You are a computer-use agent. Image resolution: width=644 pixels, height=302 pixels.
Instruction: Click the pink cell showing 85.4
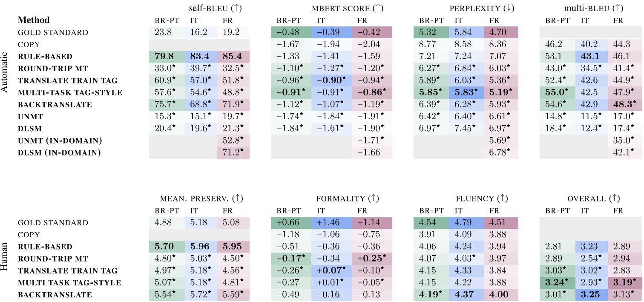(x=233, y=57)
